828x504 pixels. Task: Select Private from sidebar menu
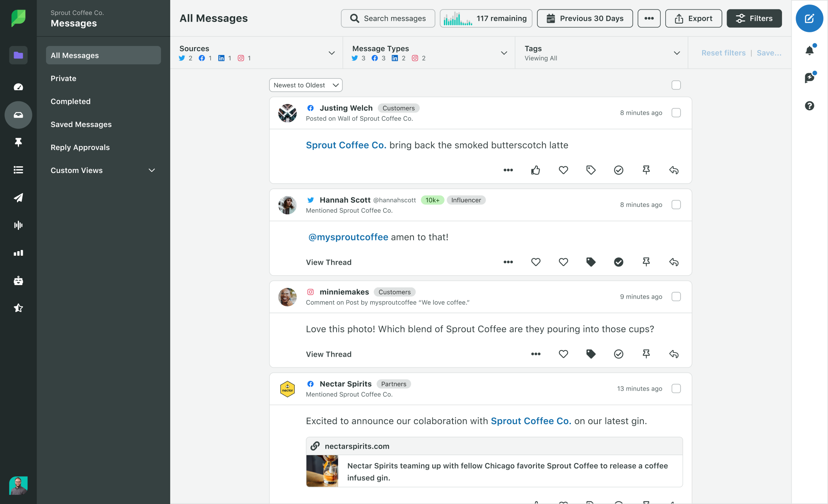[x=63, y=77]
